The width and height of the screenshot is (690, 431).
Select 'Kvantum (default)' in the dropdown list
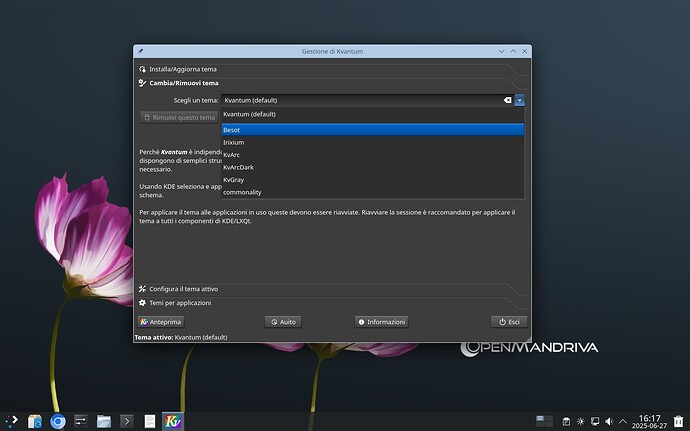click(372, 114)
